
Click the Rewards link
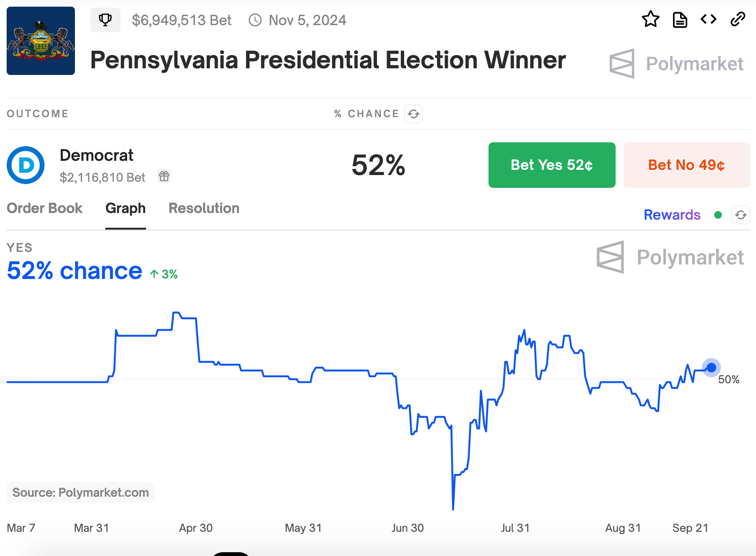[672, 215]
